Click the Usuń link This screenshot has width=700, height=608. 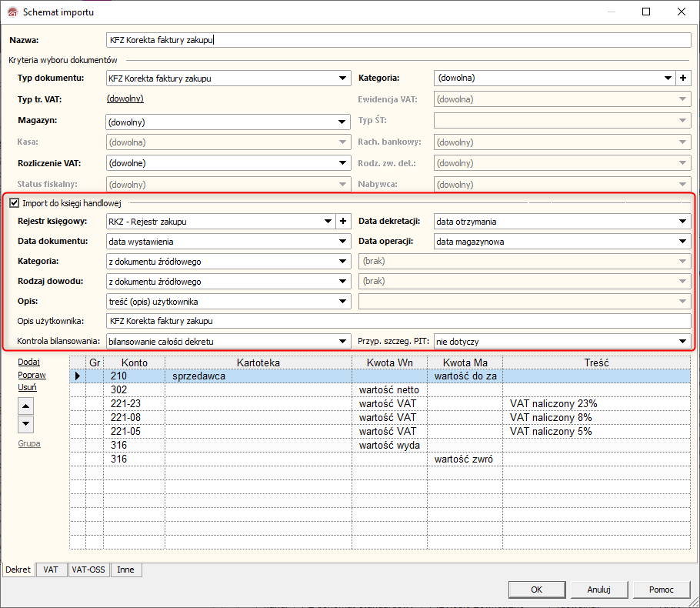point(27,387)
